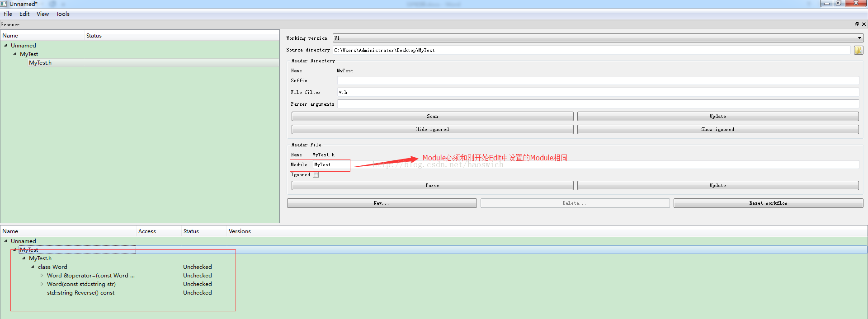
Task: Toggle the Ignored checkbox
Action: pos(316,175)
